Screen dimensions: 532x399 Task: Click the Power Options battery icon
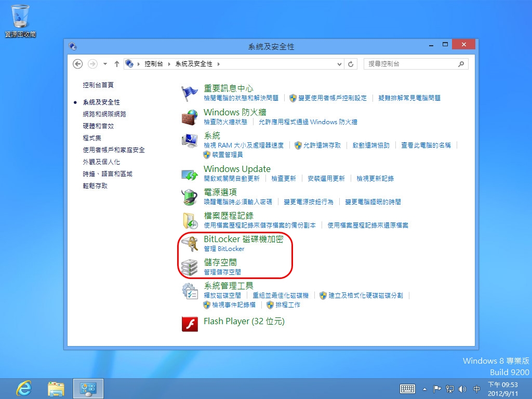189,197
